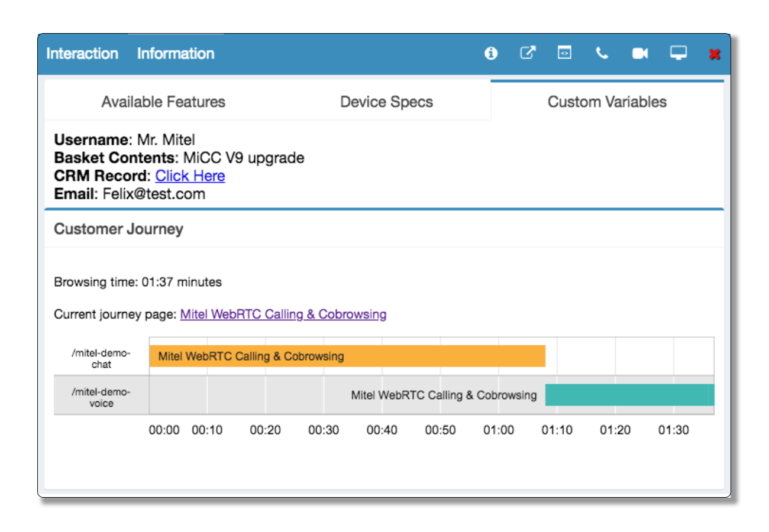This screenshot has width=769, height=532.
Task: Click the info circle icon in header
Action: click(x=490, y=54)
